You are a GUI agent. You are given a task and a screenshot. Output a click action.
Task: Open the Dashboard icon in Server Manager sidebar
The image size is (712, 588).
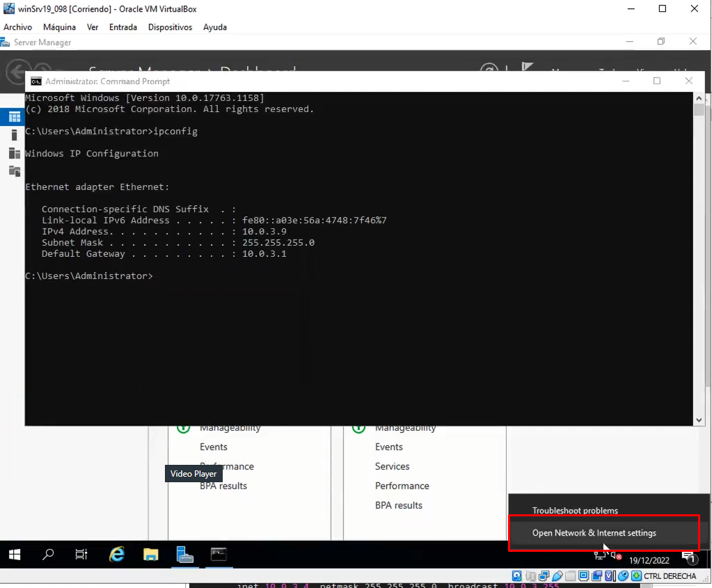coord(15,117)
